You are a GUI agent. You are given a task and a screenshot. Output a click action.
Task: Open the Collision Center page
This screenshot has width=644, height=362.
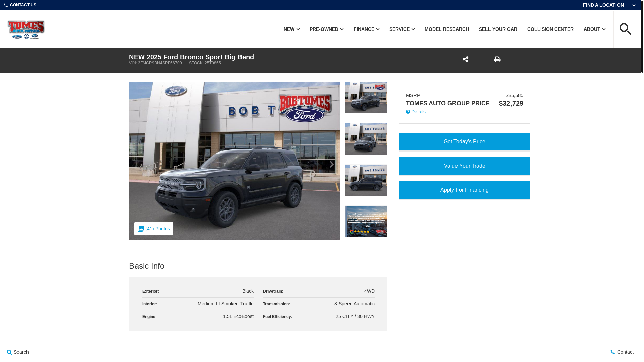550,29
